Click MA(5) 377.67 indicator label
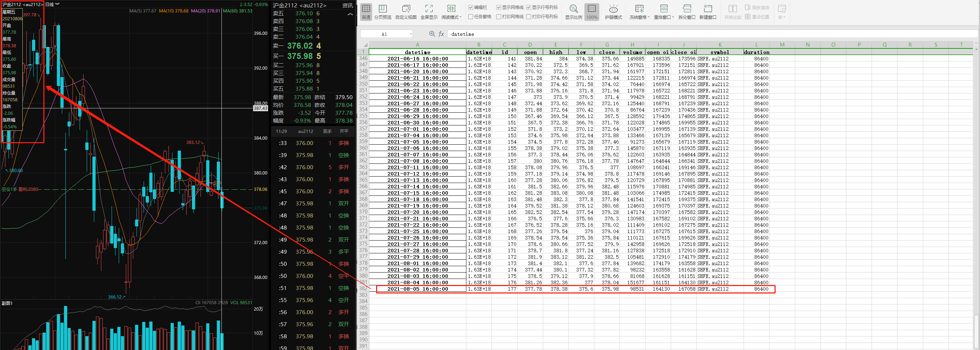Image resolution: width=980 pixels, height=350 pixels. (x=143, y=11)
